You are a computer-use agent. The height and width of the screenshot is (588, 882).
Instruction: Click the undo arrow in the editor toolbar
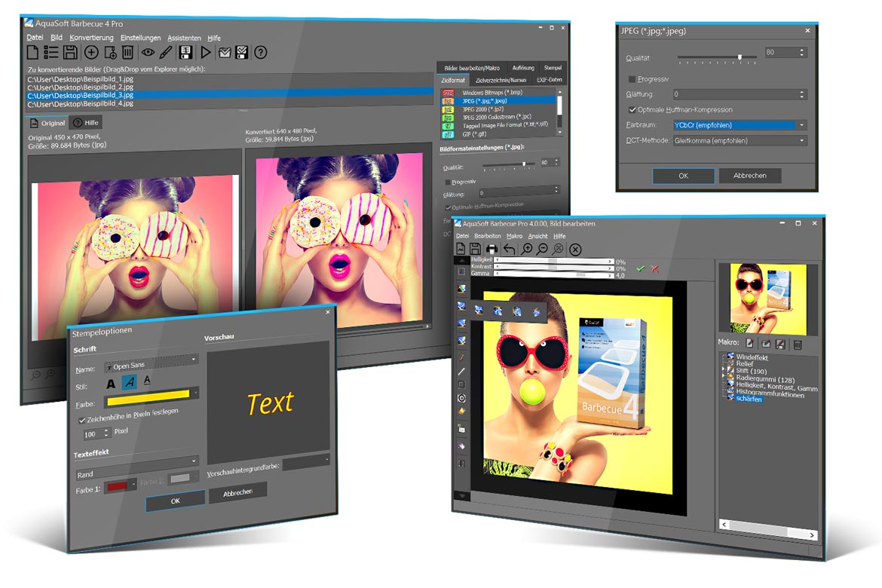click(x=510, y=249)
